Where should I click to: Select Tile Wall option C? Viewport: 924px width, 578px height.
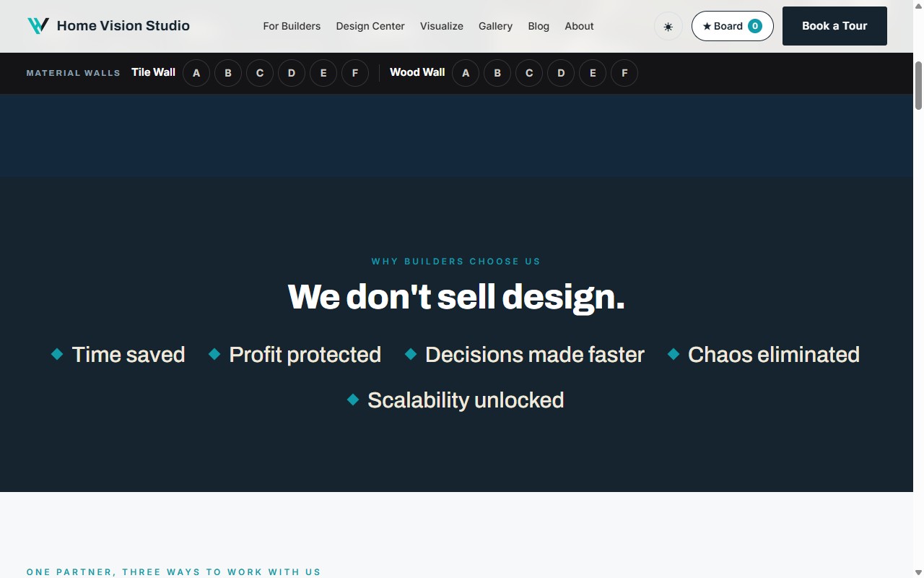click(260, 73)
